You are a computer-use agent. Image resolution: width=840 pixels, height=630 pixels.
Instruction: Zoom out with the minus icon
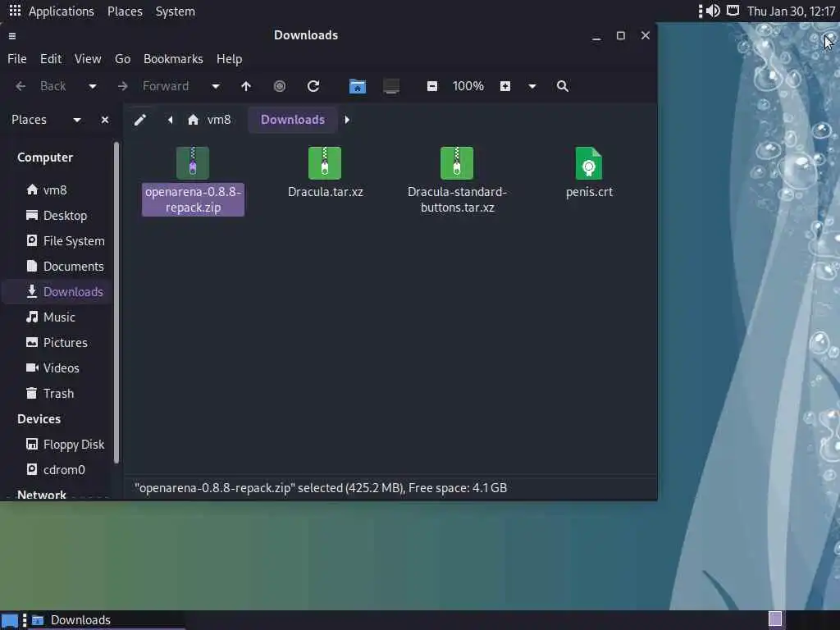click(432, 86)
